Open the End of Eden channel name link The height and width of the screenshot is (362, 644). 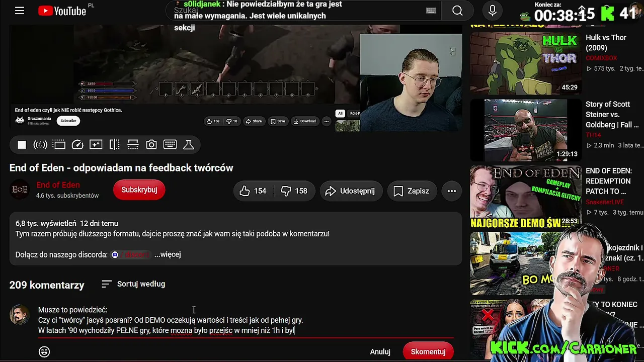[58, 185]
